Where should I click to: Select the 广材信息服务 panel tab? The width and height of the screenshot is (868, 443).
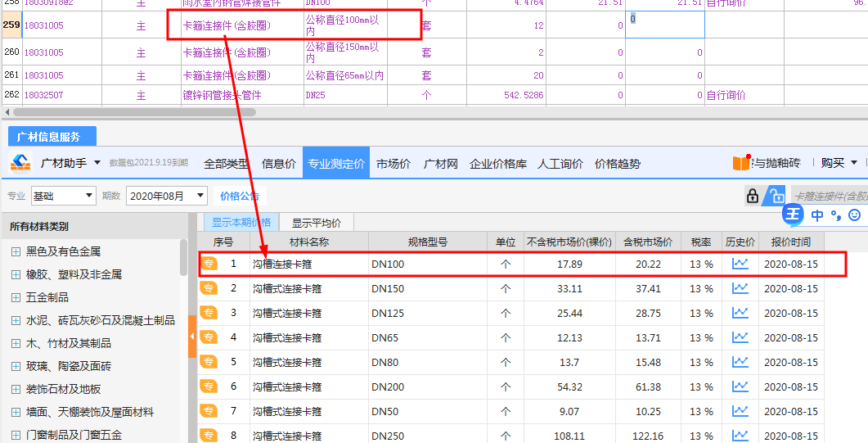(x=52, y=136)
